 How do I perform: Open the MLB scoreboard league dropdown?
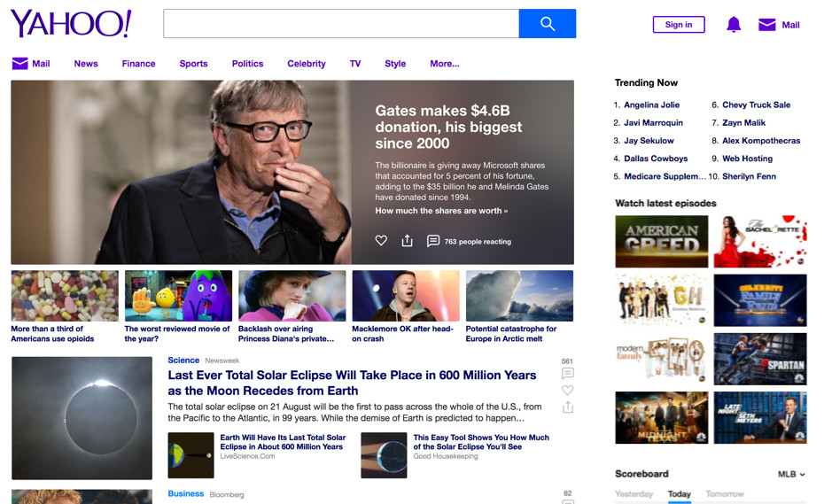[791, 475]
